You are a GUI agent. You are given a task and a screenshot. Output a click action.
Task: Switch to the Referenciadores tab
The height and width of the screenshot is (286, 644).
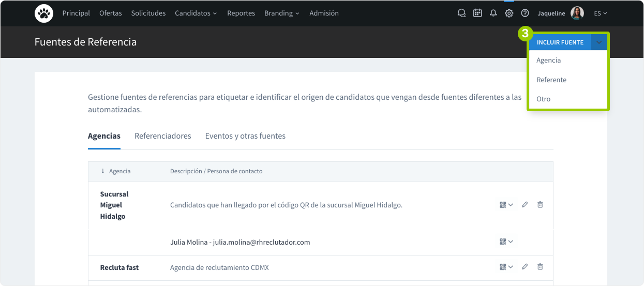162,136
